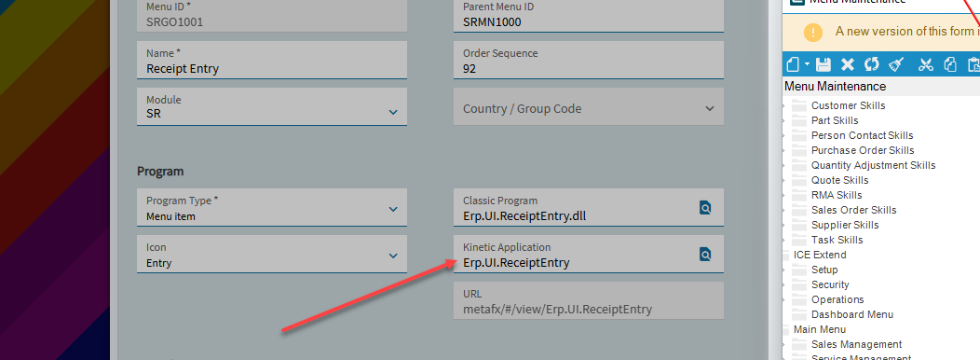Click the Refresh arrows toolbar icon
This screenshot has width=980, height=360.
(x=871, y=64)
